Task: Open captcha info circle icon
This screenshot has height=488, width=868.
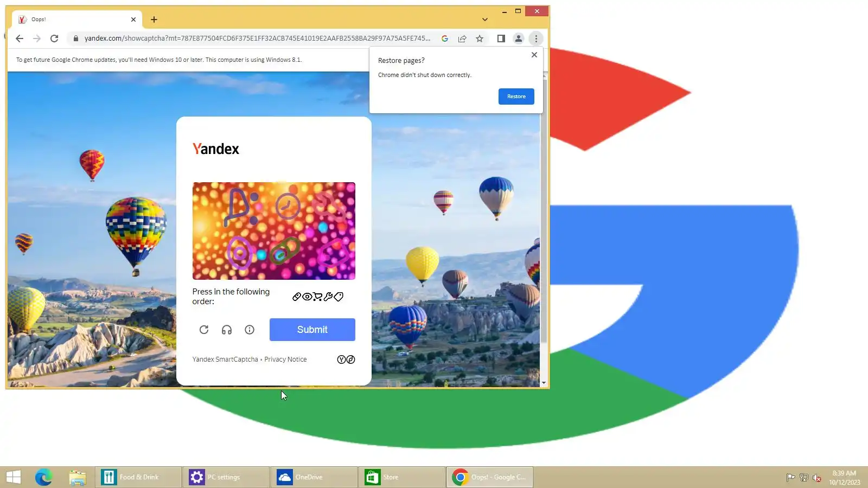Action: point(250,330)
